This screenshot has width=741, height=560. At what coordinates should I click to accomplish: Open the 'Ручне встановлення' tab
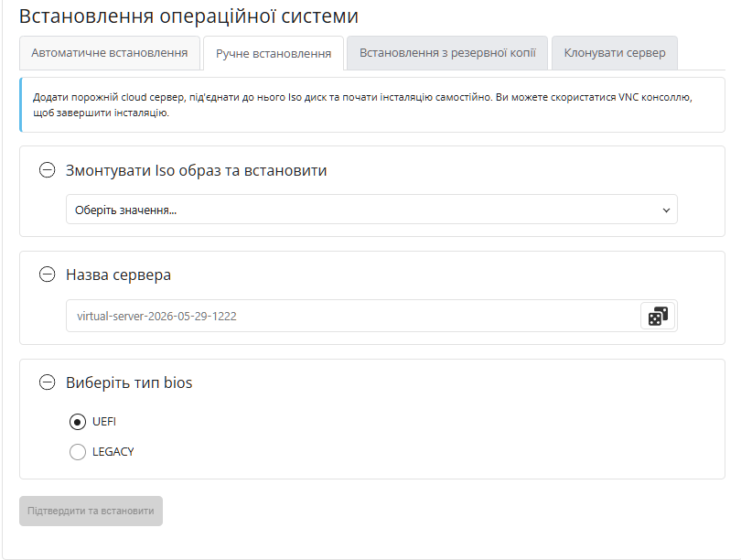click(x=274, y=53)
